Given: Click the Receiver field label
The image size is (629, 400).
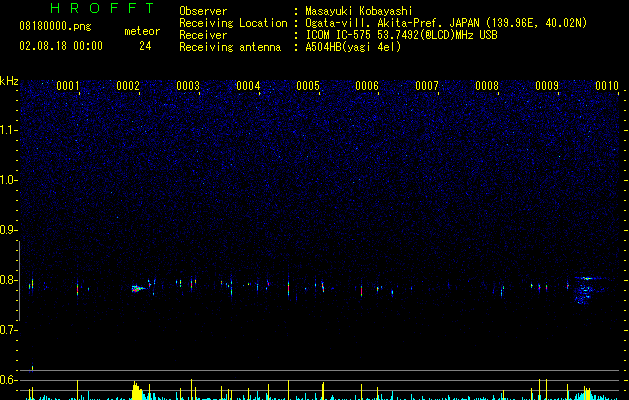Looking at the screenshot, I should 203,35.
